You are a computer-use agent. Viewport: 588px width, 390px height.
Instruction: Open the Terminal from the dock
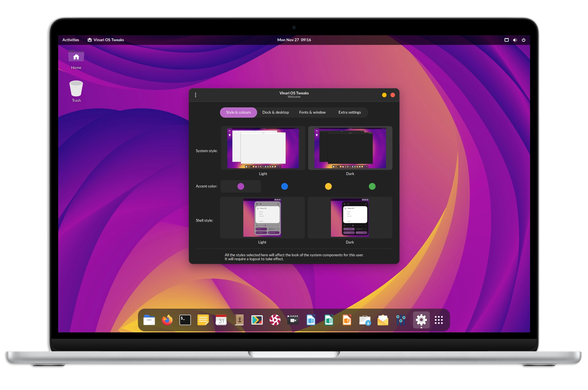pos(185,320)
